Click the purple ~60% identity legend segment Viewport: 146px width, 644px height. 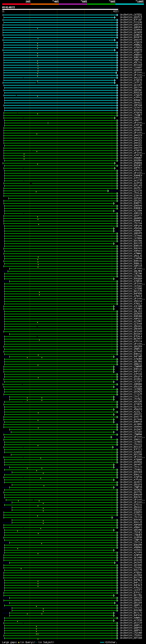pyautogui.click(x=73, y=4)
